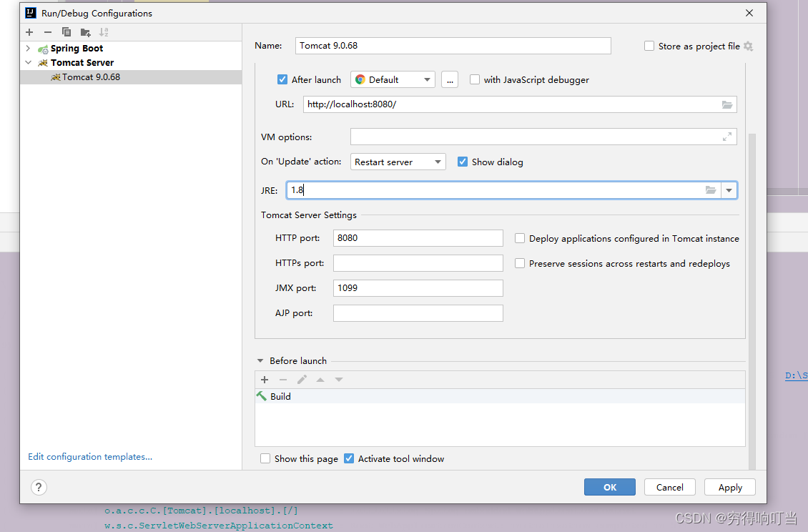
Task: Edit the Before launch task
Action: click(302, 380)
